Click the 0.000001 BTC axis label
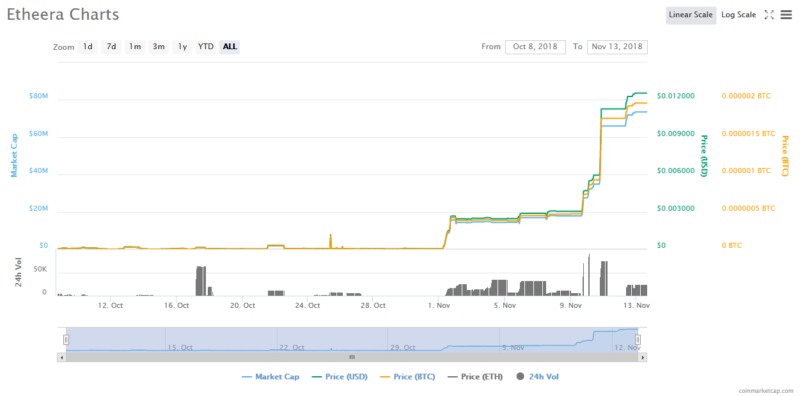 746,171
